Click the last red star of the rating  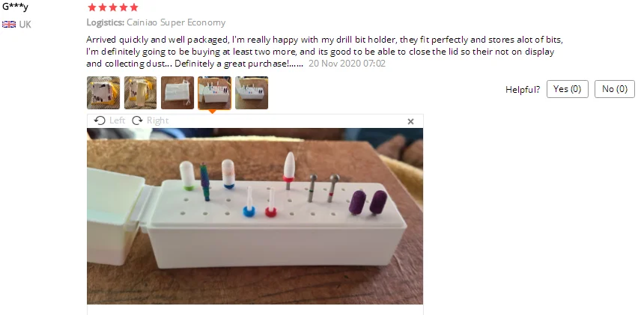point(134,7)
